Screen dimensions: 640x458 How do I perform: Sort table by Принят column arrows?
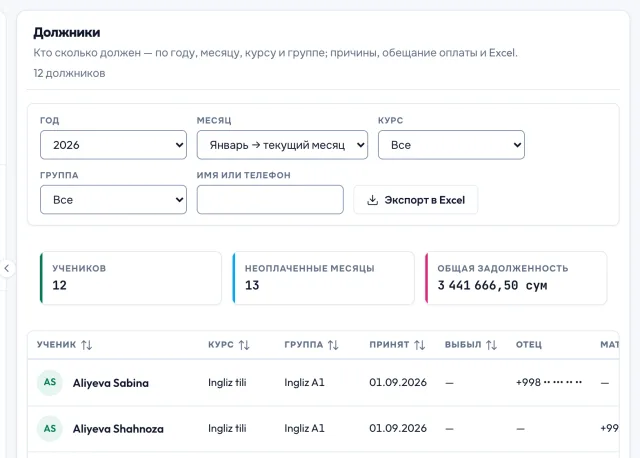420,345
